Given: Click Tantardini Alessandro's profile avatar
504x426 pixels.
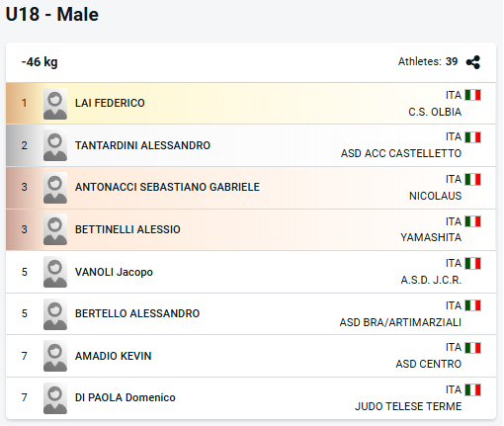Looking at the screenshot, I should tap(55, 145).
